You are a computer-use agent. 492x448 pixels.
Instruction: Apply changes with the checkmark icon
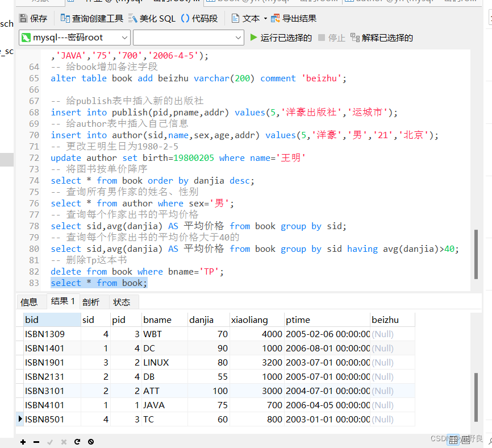pyautogui.click(x=50, y=442)
